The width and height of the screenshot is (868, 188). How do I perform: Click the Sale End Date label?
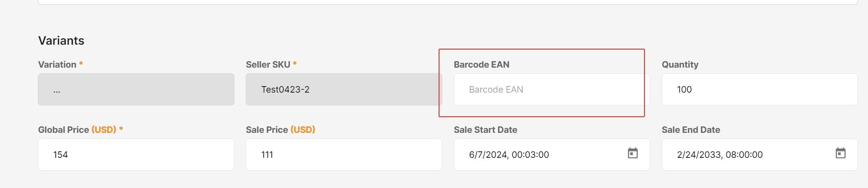tap(691, 130)
